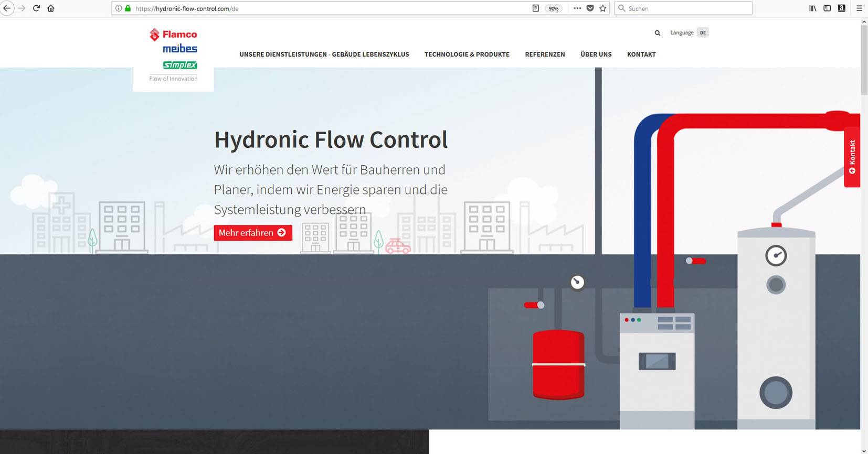Click the simplex logo

[180, 65]
